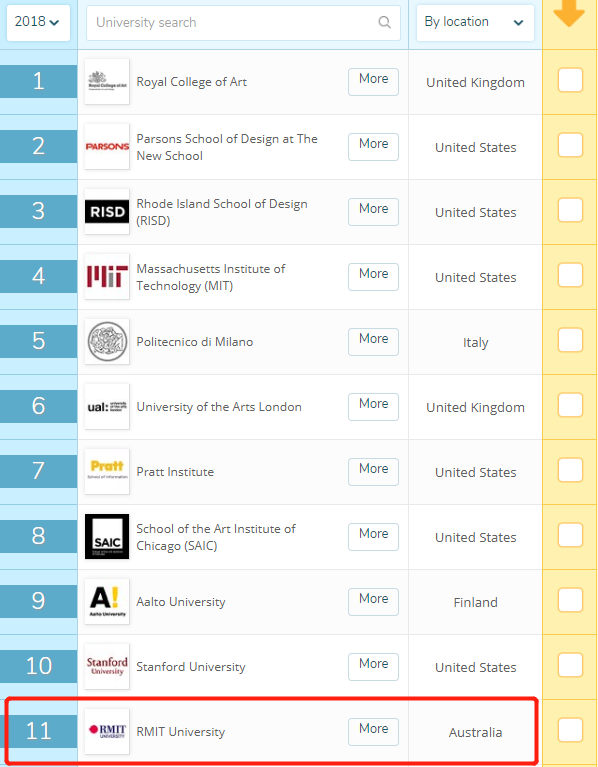Image resolution: width=598 pixels, height=767 pixels.
Task: Open More for Stanford University
Action: (374, 667)
